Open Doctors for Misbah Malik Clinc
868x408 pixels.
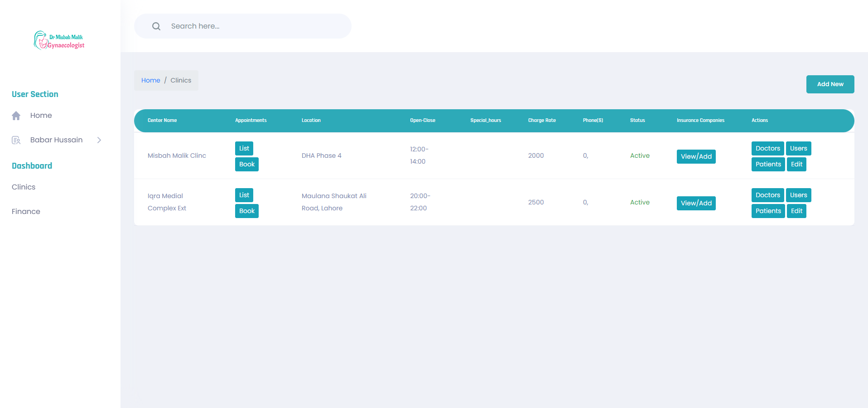pyautogui.click(x=767, y=148)
